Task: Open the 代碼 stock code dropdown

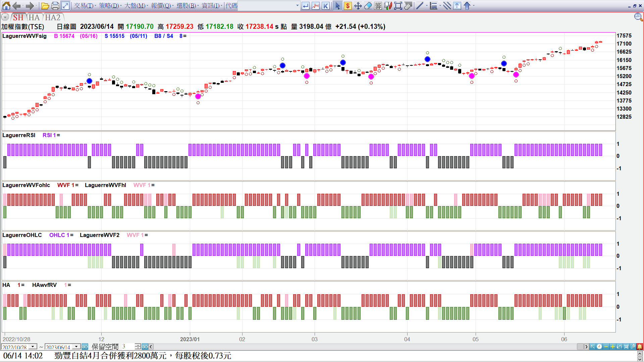Action: pyautogui.click(x=297, y=6)
